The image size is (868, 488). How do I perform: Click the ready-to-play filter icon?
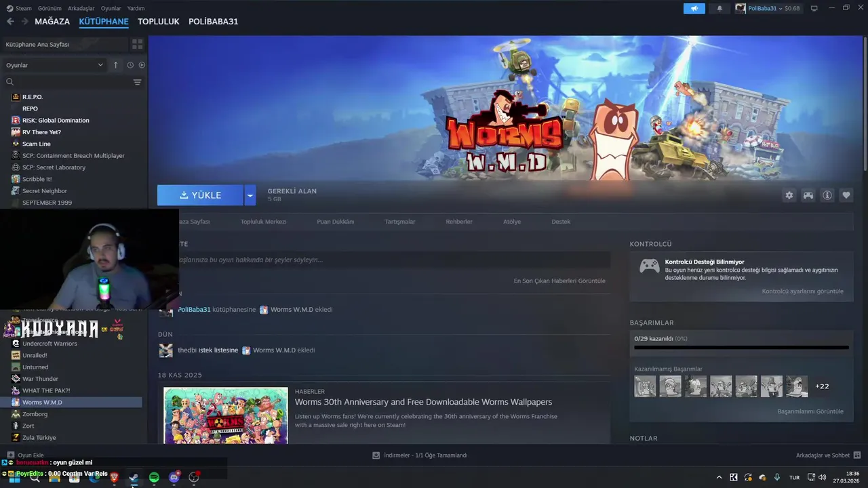point(142,65)
